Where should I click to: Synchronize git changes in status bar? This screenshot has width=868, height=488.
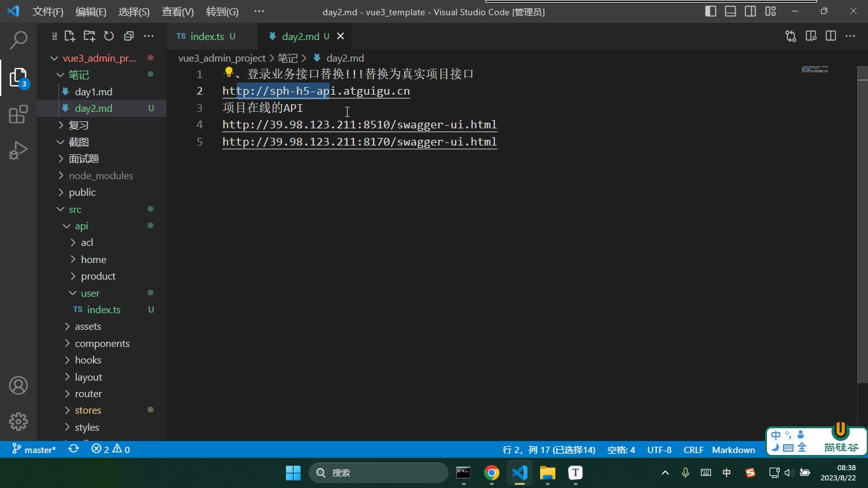[74, 449]
